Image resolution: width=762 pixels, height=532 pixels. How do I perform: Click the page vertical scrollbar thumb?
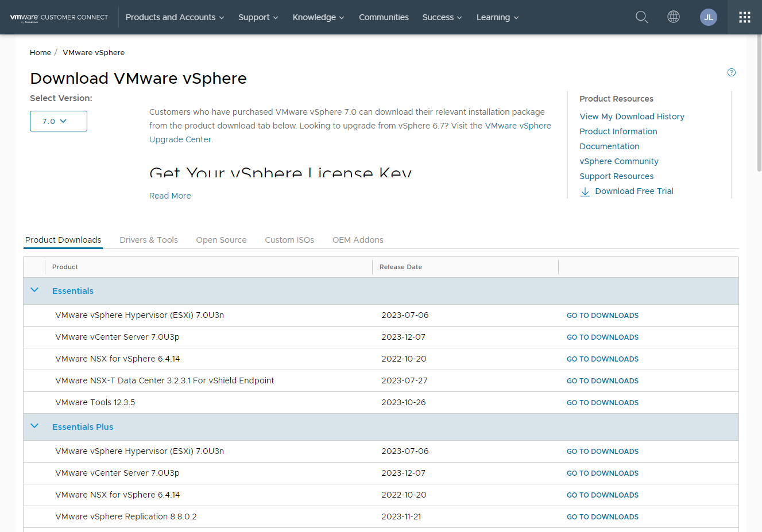pyautogui.click(x=758, y=103)
